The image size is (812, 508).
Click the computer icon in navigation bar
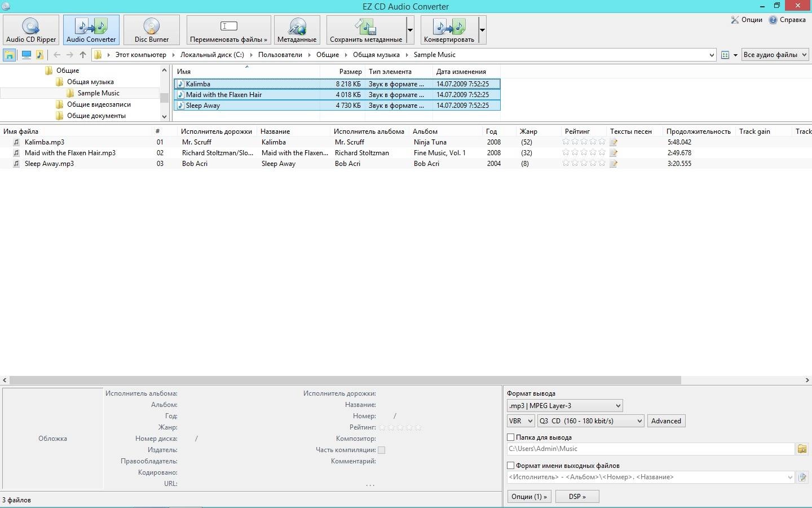[26, 55]
